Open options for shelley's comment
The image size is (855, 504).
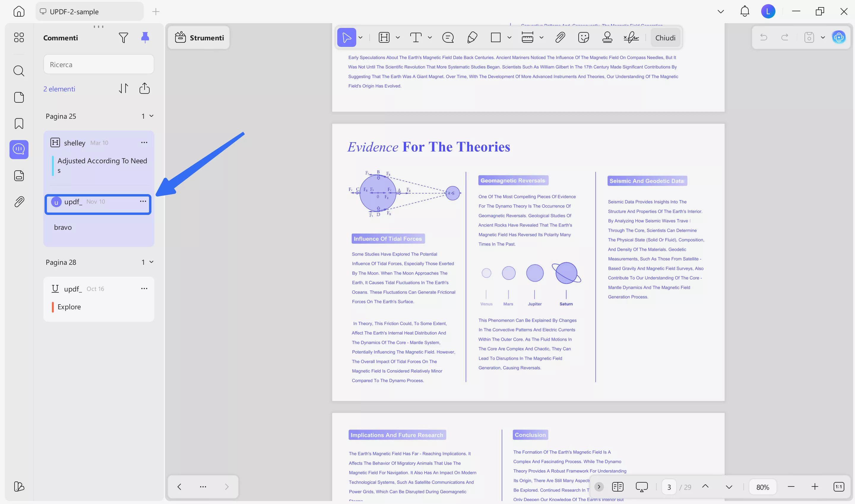pos(144,143)
